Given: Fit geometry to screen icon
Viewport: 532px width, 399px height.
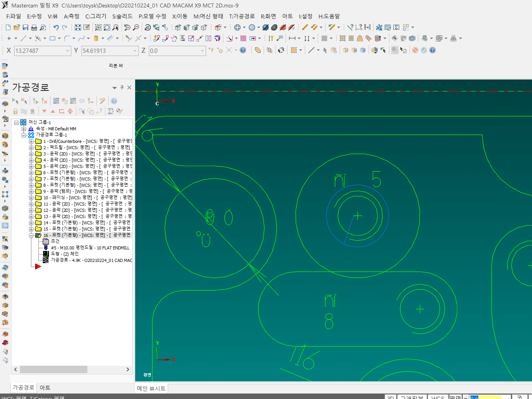Looking at the screenshot, I should coord(78,27).
